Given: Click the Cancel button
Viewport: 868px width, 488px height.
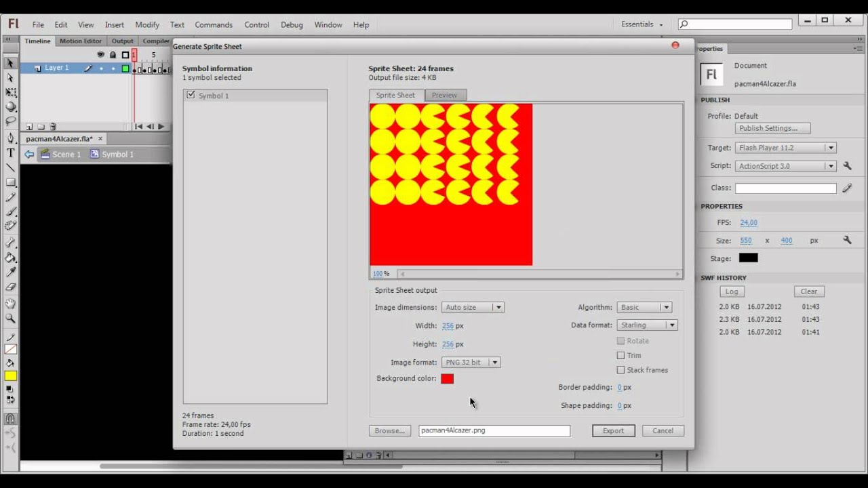Looking at the screenshot, I should coord(663,430).
